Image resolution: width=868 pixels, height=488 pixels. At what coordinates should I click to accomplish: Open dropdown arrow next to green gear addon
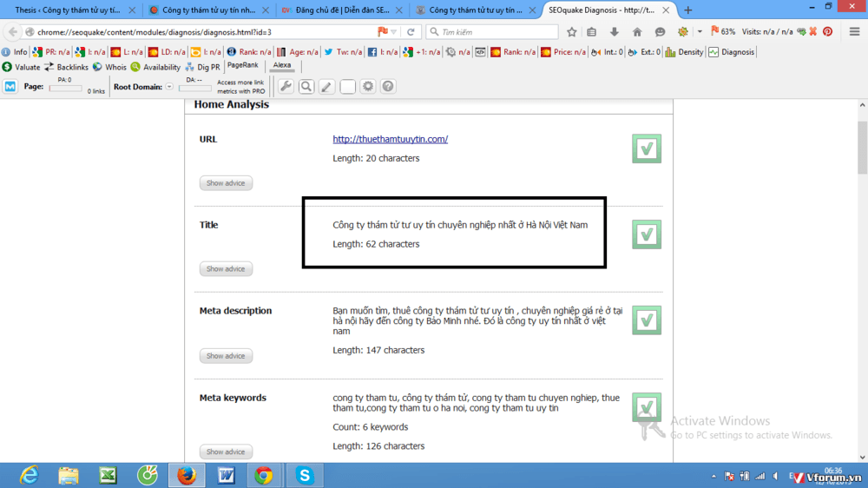click(700, 32)
